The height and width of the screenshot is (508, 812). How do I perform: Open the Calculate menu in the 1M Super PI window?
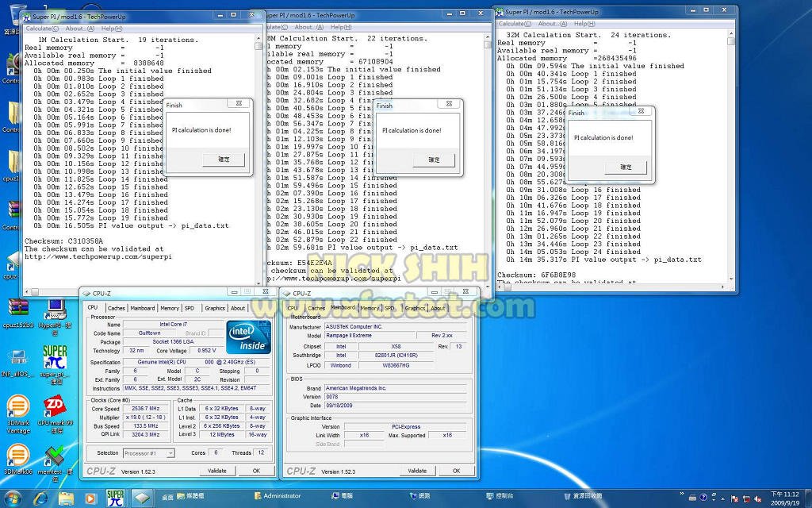pos(40,29)
